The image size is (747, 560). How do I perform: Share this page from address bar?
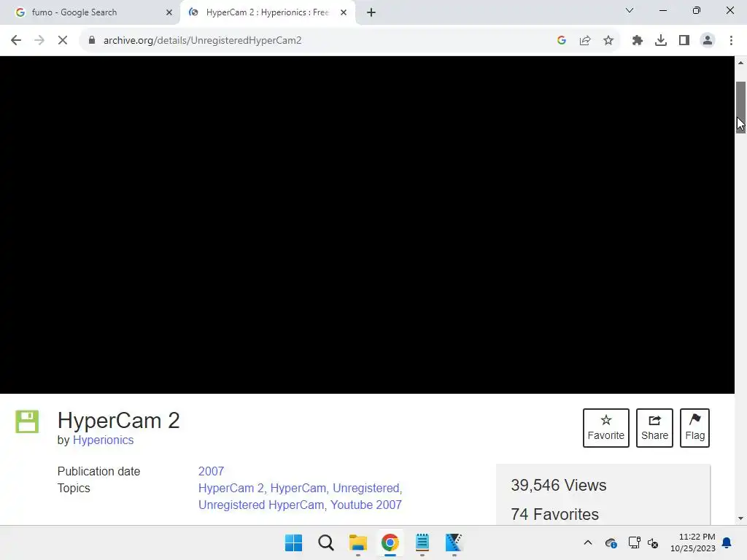click(585, 41)
